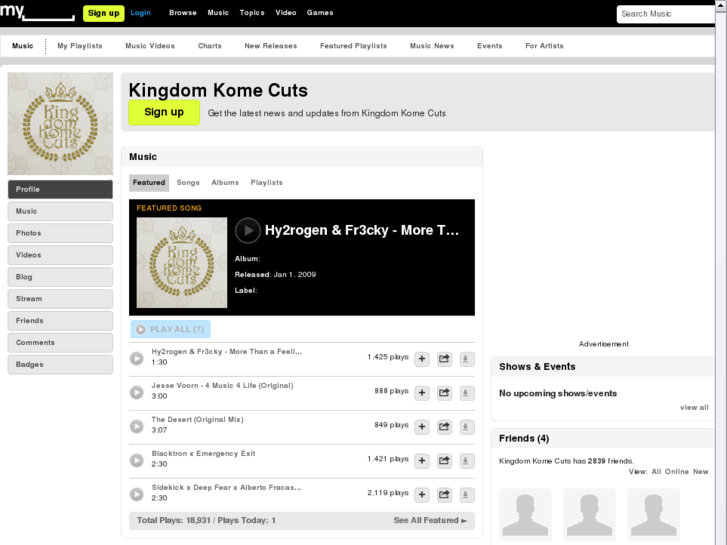Add The Desert track with plus icon
Screen dimensions: 727x545
pos(422,427)
